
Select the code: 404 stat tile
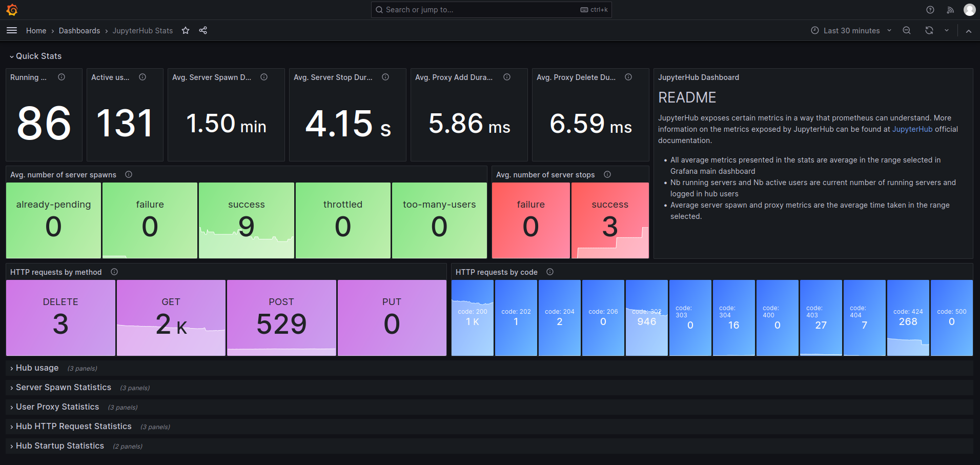865,318
